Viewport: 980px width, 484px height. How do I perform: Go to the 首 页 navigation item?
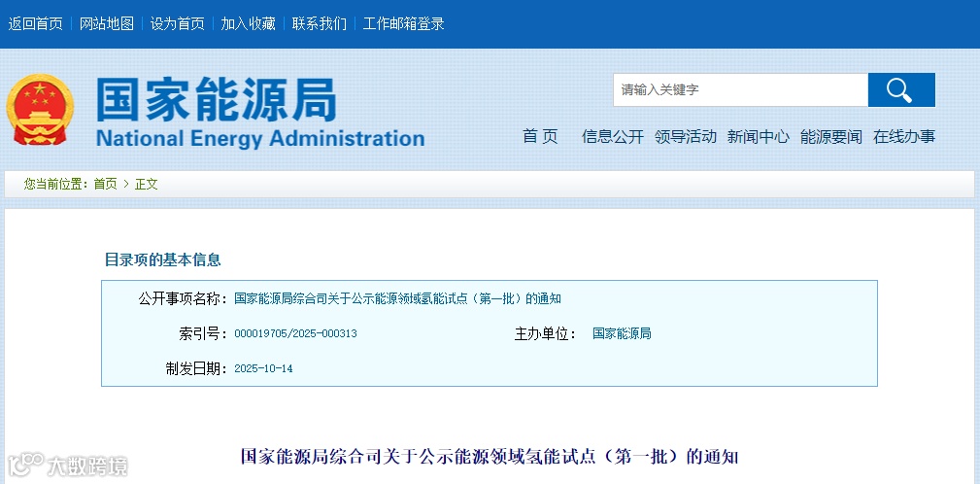540,136
